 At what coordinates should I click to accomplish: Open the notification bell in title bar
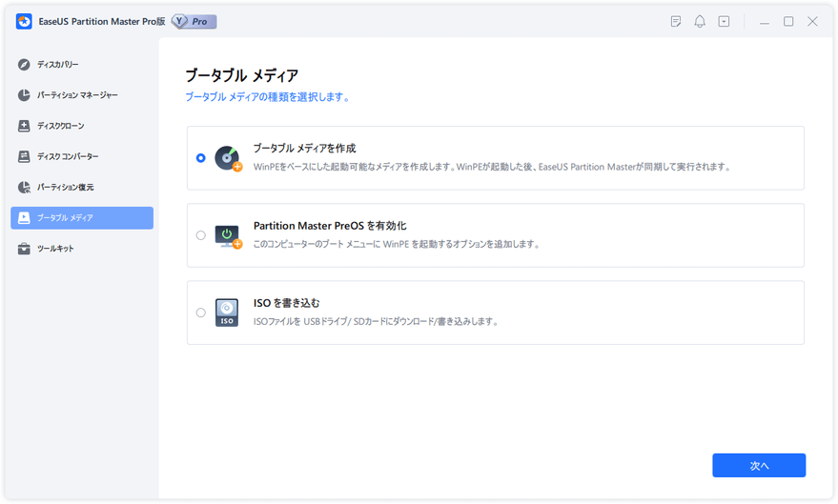click(x=700, y=21)
